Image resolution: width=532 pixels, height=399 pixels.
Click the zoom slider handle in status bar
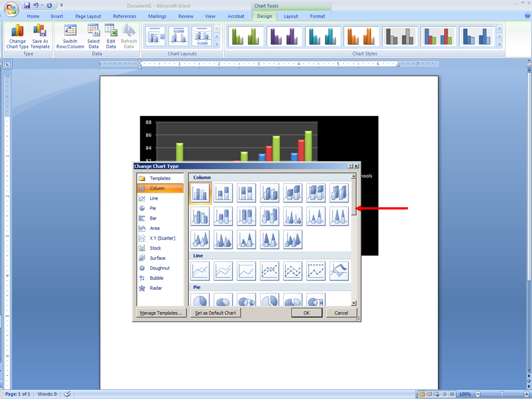[502, 394]
